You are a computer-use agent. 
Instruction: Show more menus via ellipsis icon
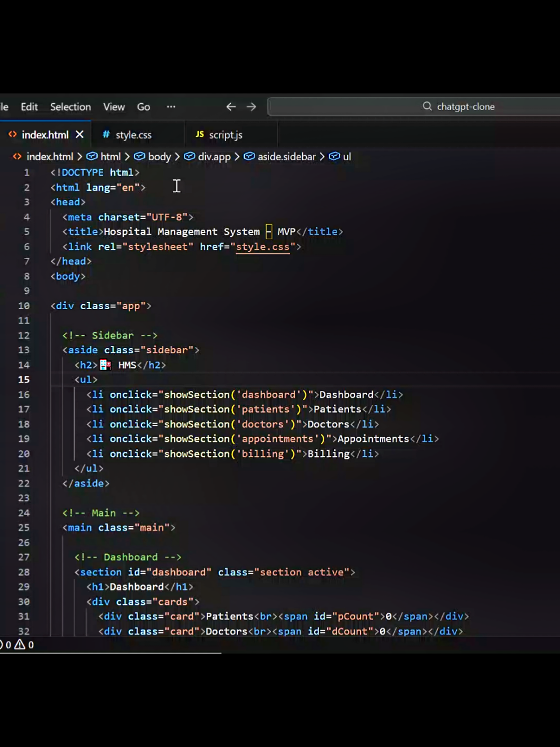171,107
